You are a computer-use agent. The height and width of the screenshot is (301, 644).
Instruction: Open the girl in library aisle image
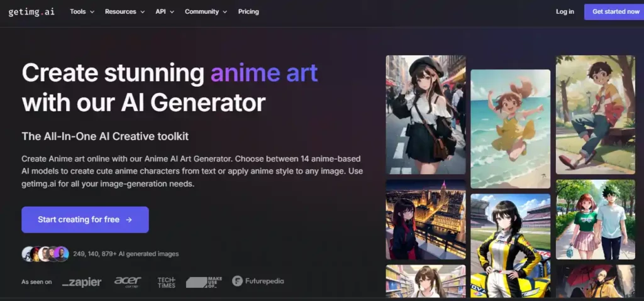[426, 281]
